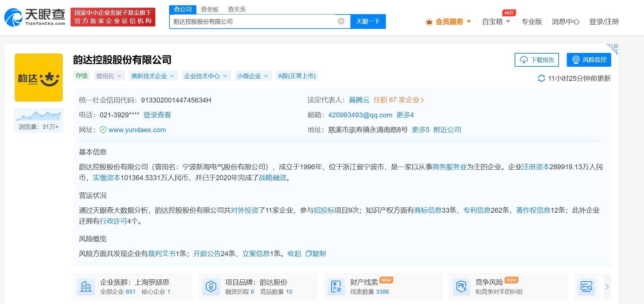
Task: Show 更多4 emails
Action: (x=405, y=115)
